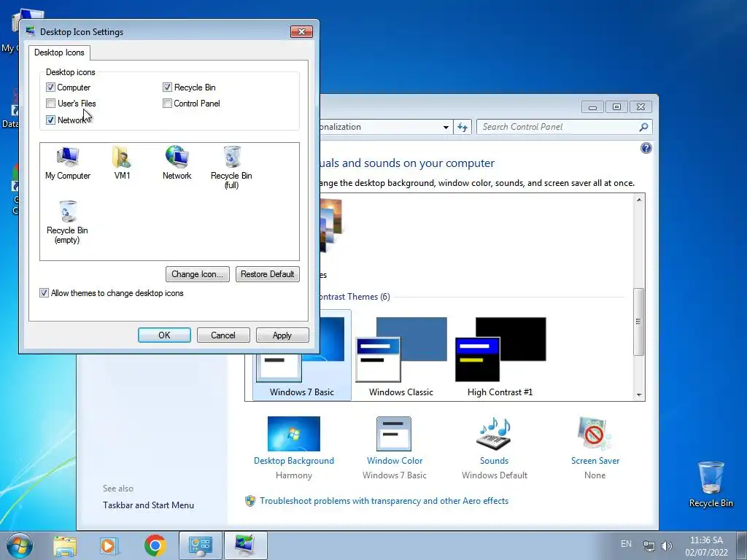This screenshot has height=560, width=747.
Task: Open the Windows Start menu
Action: [20, 545]
